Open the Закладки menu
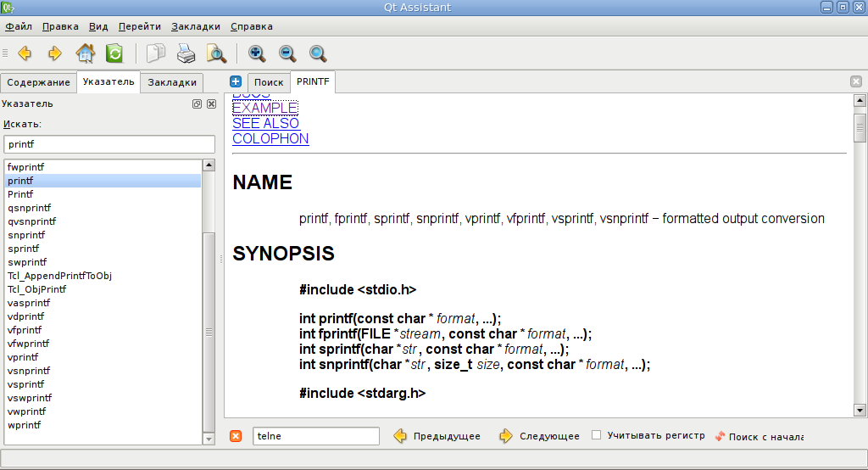Screen dimensions: 868x470 pyautogui.click(x=196, y=26)
